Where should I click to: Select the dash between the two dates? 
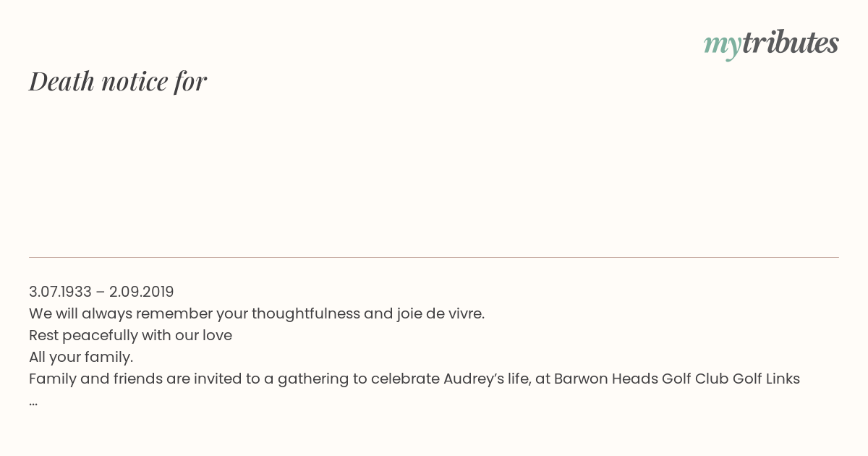[101, 292]
